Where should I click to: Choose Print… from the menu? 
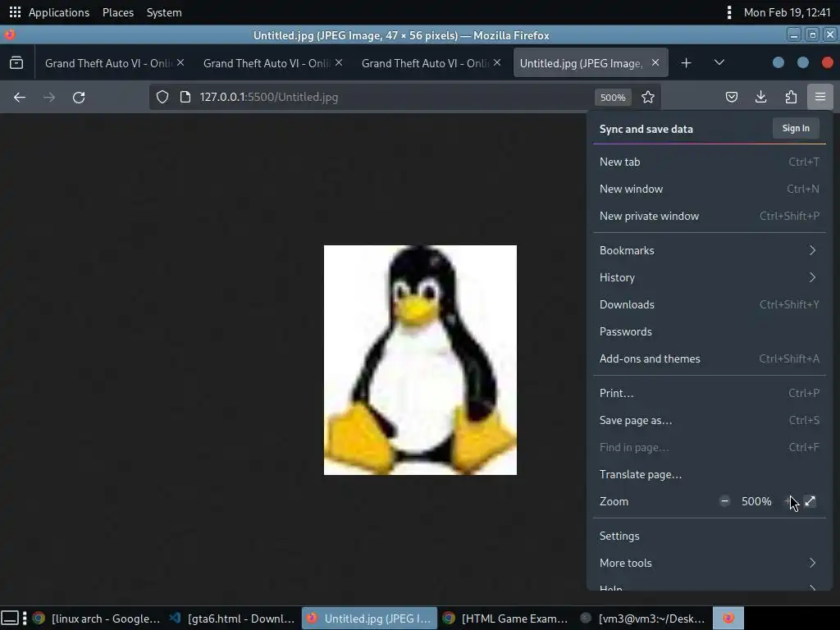(710, 393)
